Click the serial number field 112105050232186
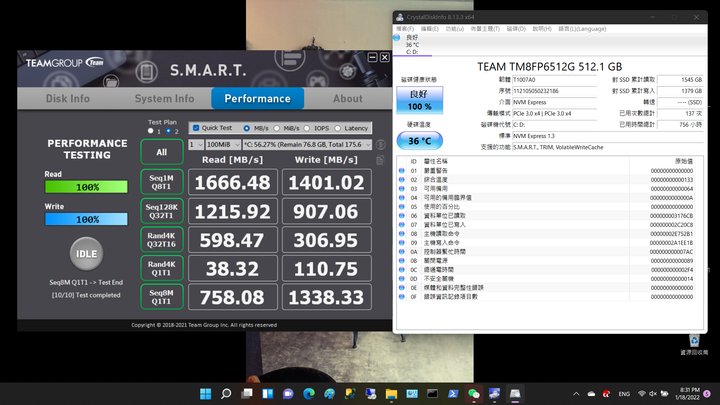The height and width of the screenshot is (405, 720). 554,91
